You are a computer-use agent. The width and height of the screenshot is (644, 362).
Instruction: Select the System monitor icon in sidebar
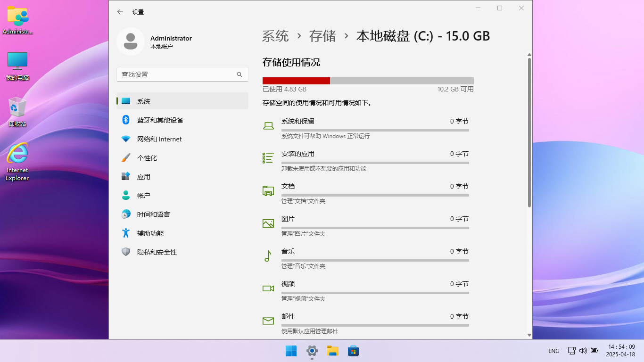(x=126, y=101)
